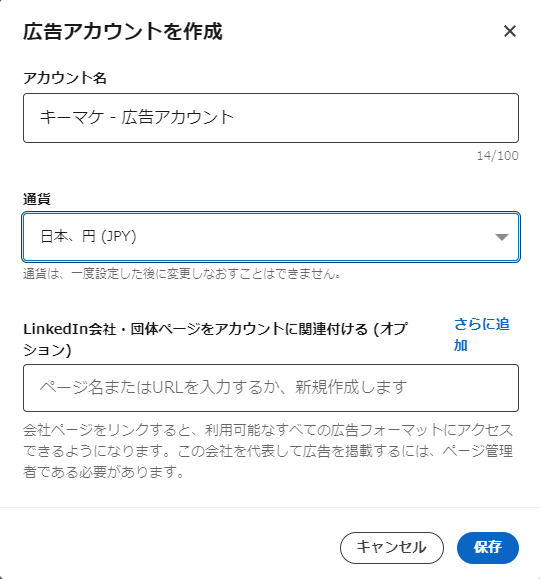The width and height of the screenshot is (540, 579).
Task: Click the 会社ページをリンクすると helper paragraph
Action: click(268, 451)
